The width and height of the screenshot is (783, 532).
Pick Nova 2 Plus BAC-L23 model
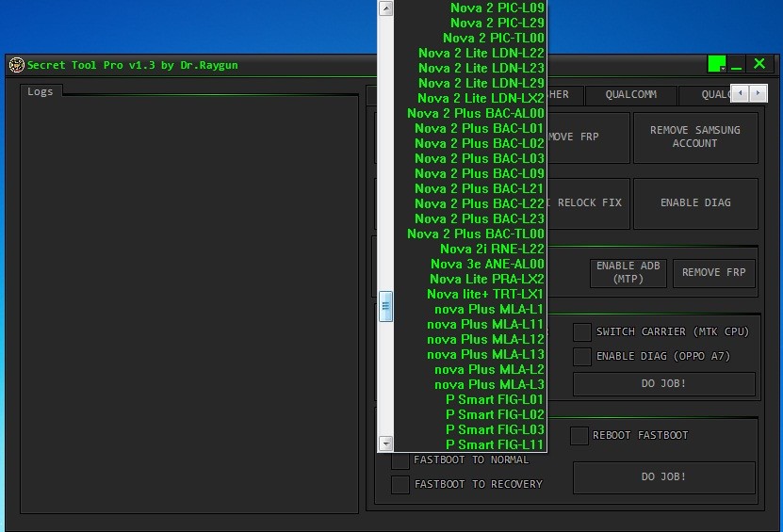(470, 218)
